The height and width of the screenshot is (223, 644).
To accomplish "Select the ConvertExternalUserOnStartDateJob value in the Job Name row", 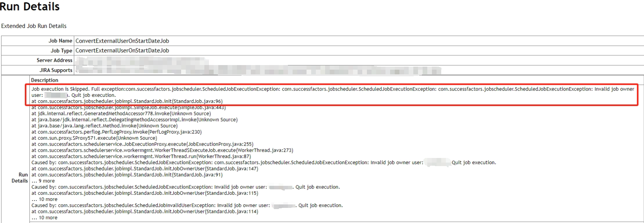I will tap(122, 41).
